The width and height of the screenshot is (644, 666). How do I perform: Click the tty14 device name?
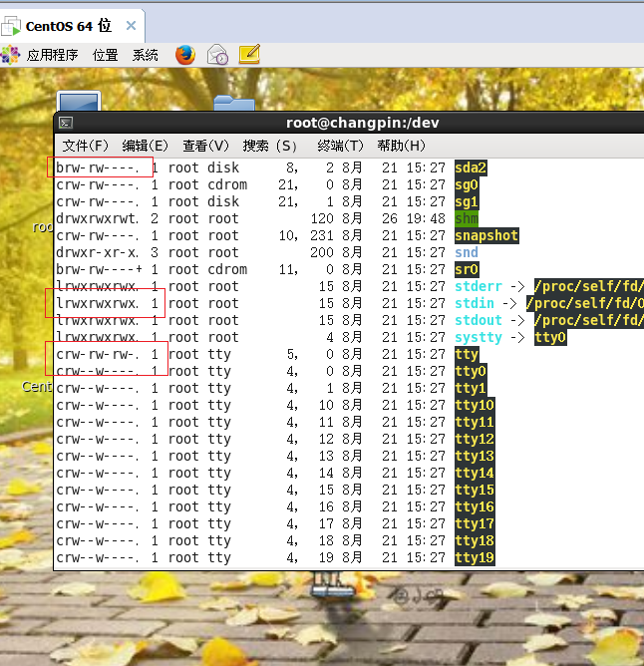coord(475,474)
